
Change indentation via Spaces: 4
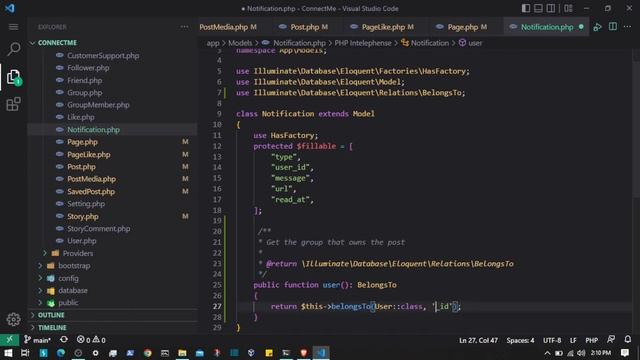(520, 340)
